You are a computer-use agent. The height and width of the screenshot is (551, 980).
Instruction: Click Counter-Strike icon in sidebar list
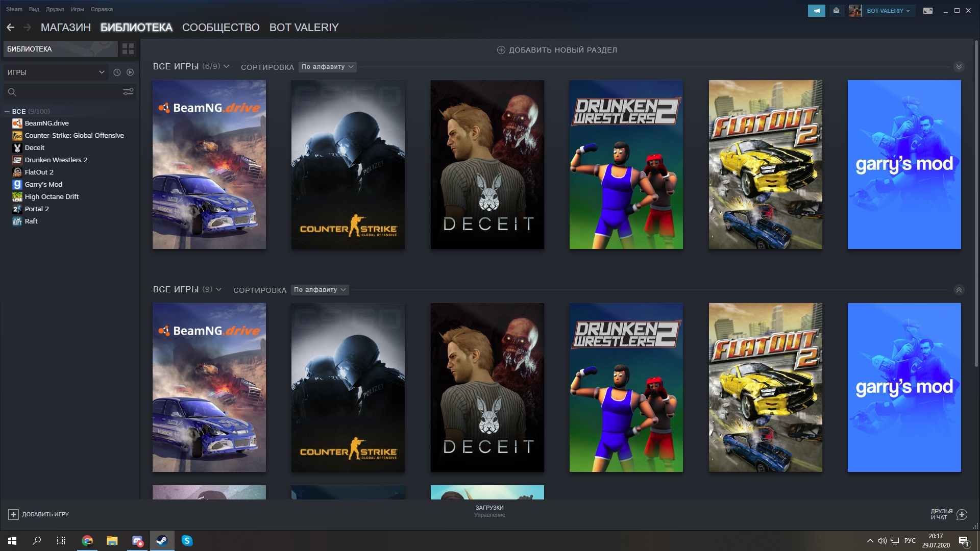(17, 135)
